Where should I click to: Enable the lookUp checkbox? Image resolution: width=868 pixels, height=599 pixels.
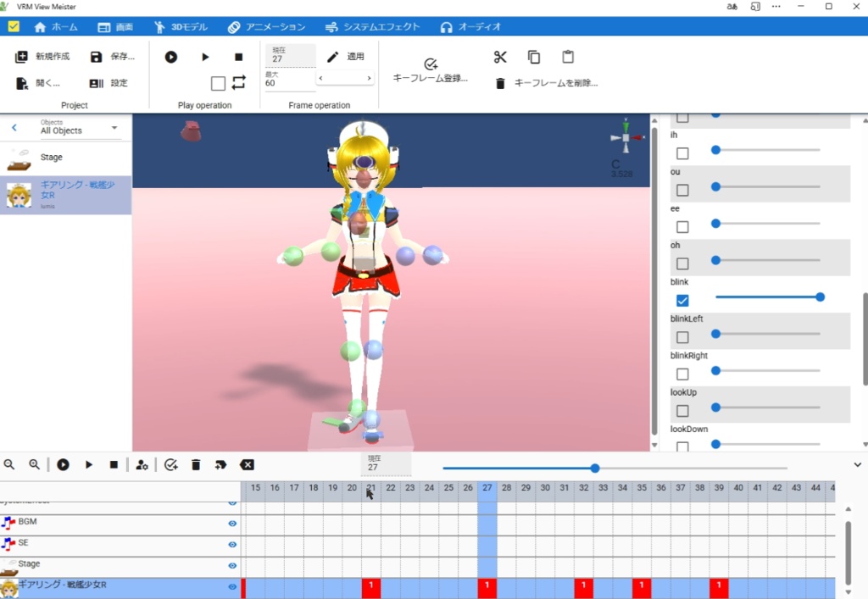coord(682,411)
